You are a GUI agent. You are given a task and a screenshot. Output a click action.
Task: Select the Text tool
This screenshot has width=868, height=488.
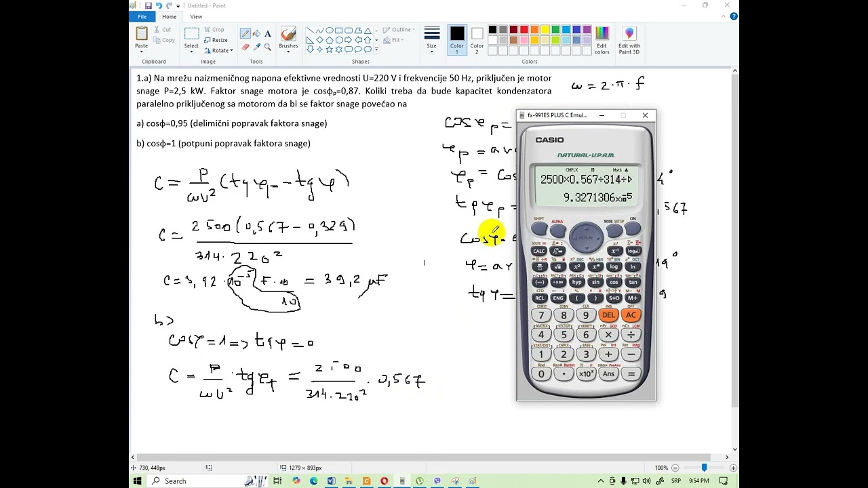pos(267,33)
